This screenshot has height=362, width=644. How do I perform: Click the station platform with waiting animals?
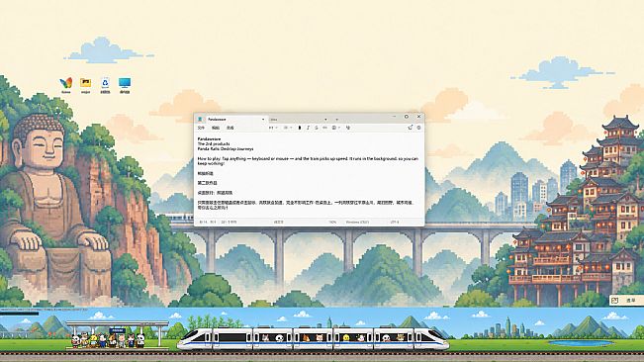pyautogui.click(x=118, y=335)
